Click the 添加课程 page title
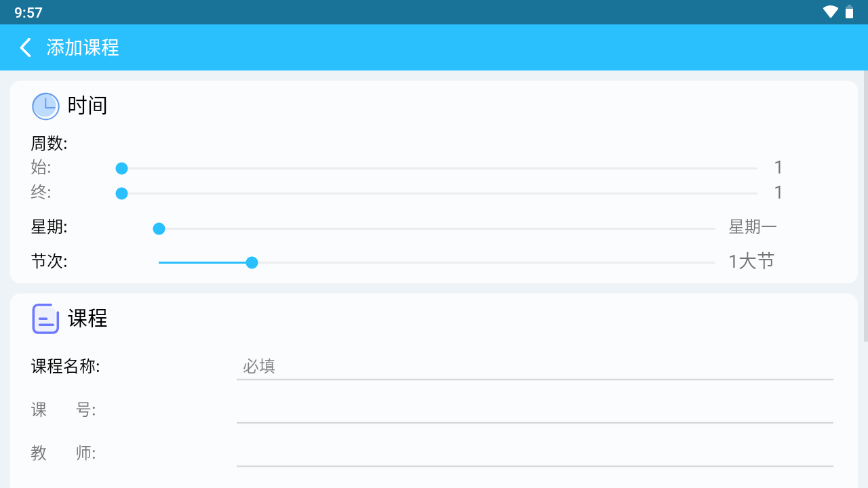 point(83,47)
